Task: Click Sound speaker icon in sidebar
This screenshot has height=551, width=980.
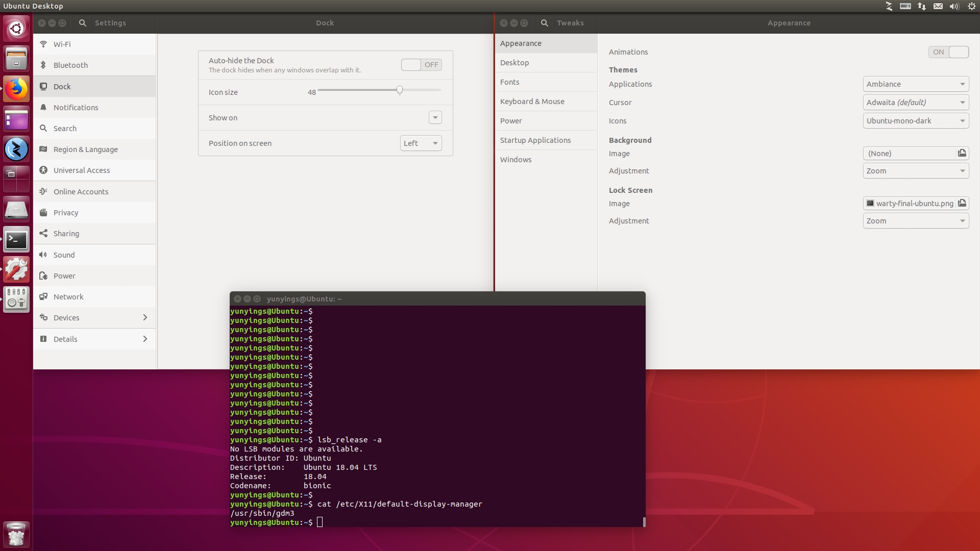Action: pos(43,255)
